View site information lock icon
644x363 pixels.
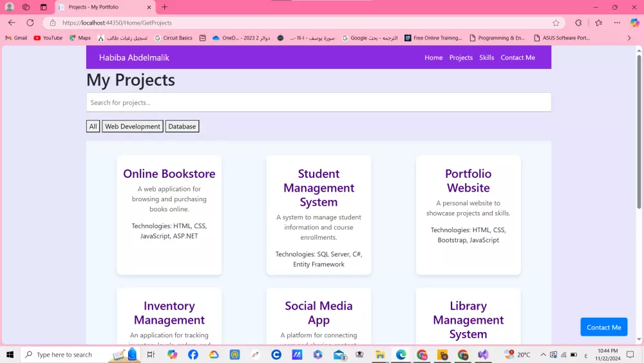click(53, 23)
